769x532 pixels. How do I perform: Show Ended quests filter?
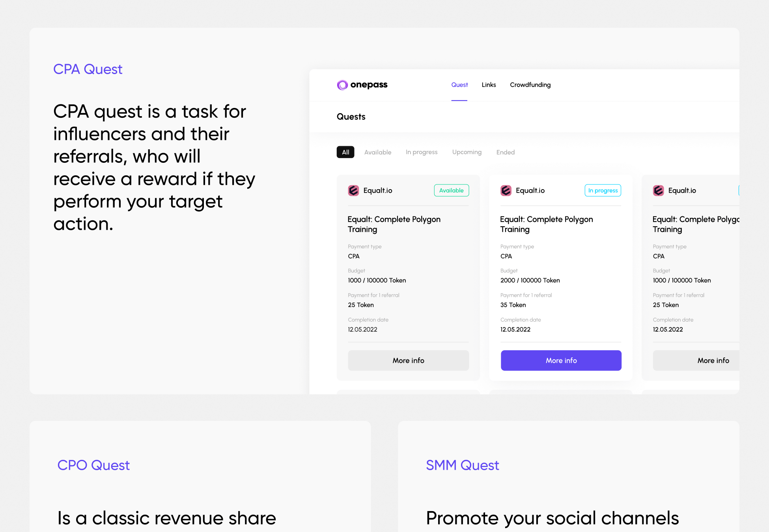[506, 152]
